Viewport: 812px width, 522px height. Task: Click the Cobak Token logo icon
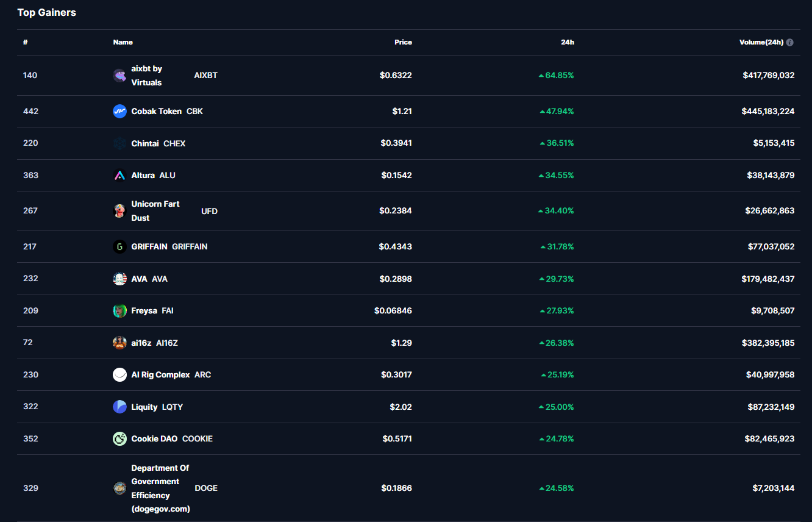point(119,111)
